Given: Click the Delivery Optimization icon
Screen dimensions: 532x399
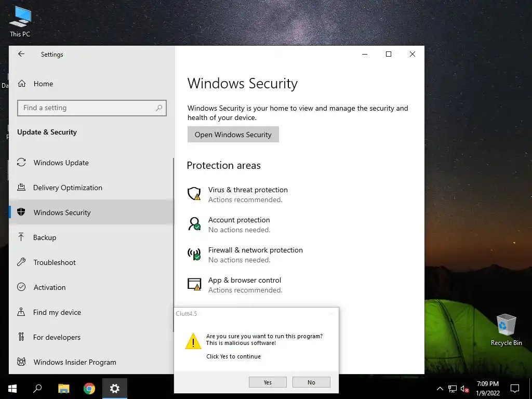Looking at the screenshot, I should point(21,187).
